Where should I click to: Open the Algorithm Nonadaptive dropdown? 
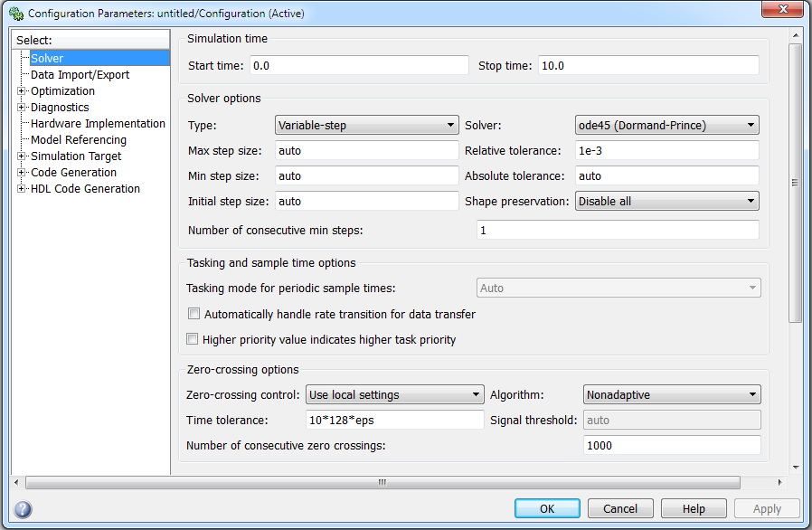pos(672,394)
